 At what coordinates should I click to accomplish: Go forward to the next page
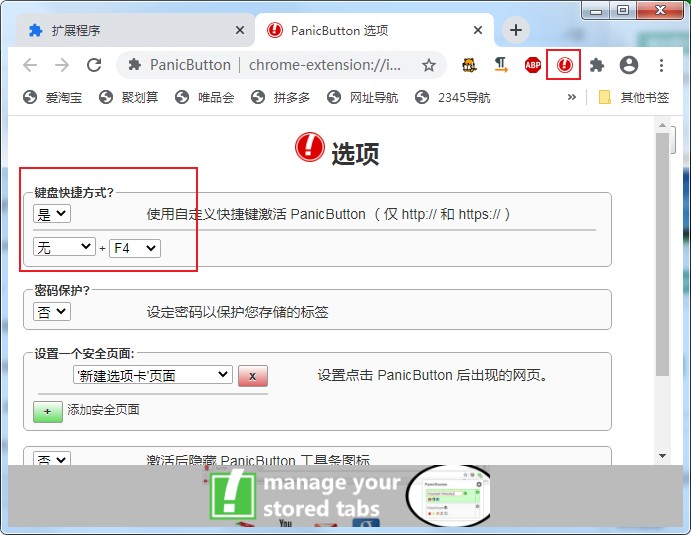[x=62, y=65]
